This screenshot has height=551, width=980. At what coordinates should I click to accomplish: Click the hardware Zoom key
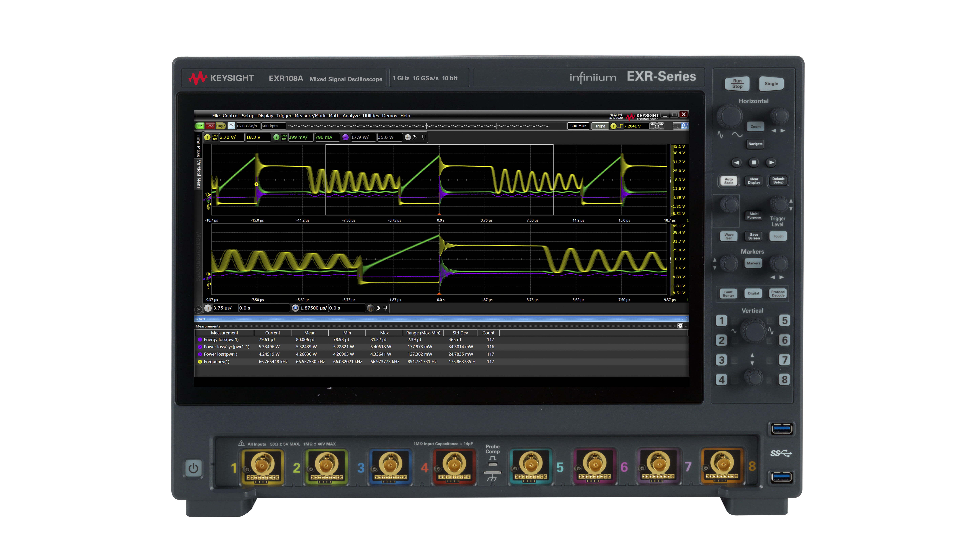tap(755, 127)
